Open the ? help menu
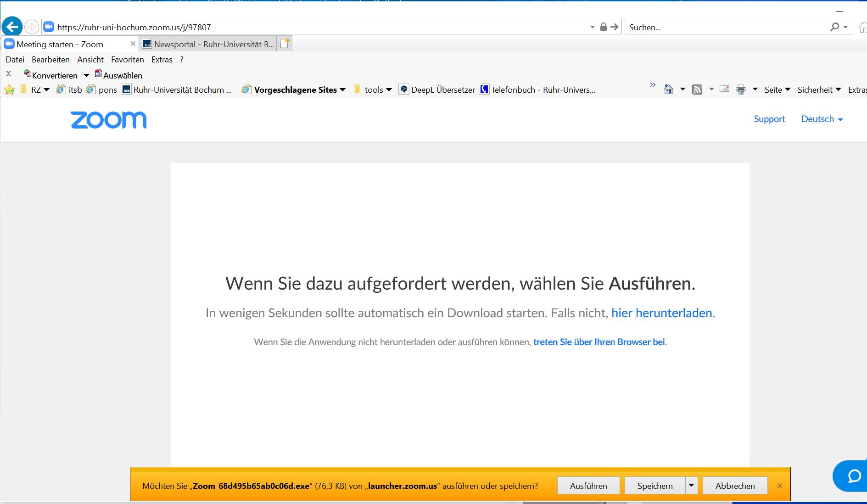Image resolution: width=867 pixels, height=504 pixels. click(182, 59)
